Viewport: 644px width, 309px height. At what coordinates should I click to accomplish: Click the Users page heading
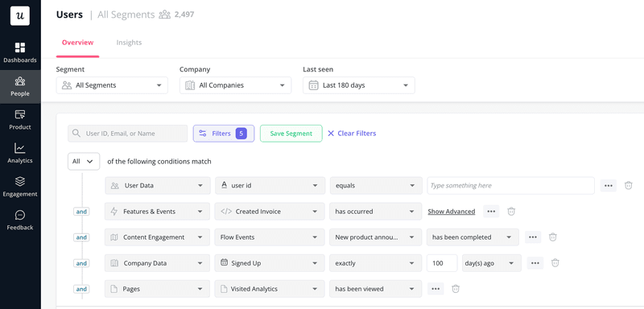pos(69,14)
